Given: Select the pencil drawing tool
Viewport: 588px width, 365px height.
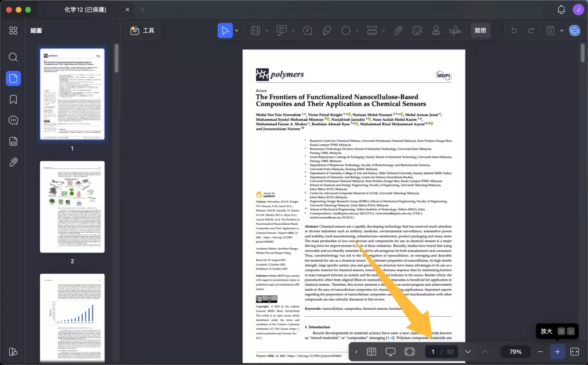Looking at the screenshot, I should 327,30.
